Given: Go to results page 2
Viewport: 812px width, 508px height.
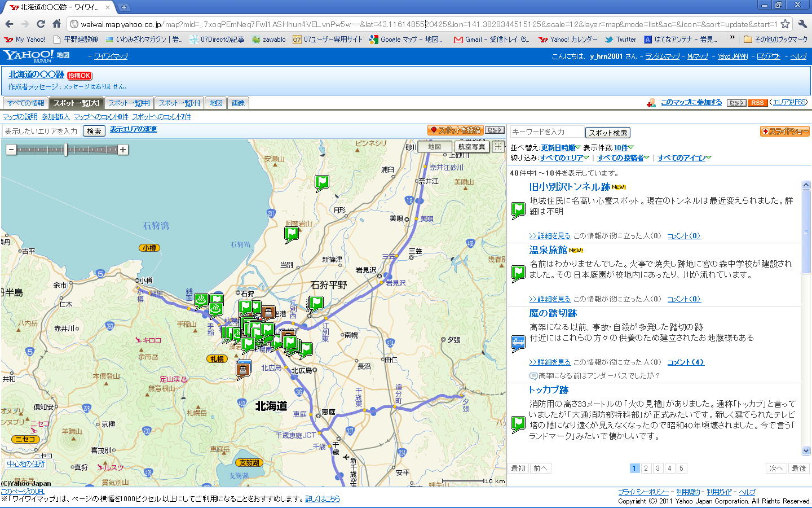Looking at the screenshot, I should [x=646, y=468].
